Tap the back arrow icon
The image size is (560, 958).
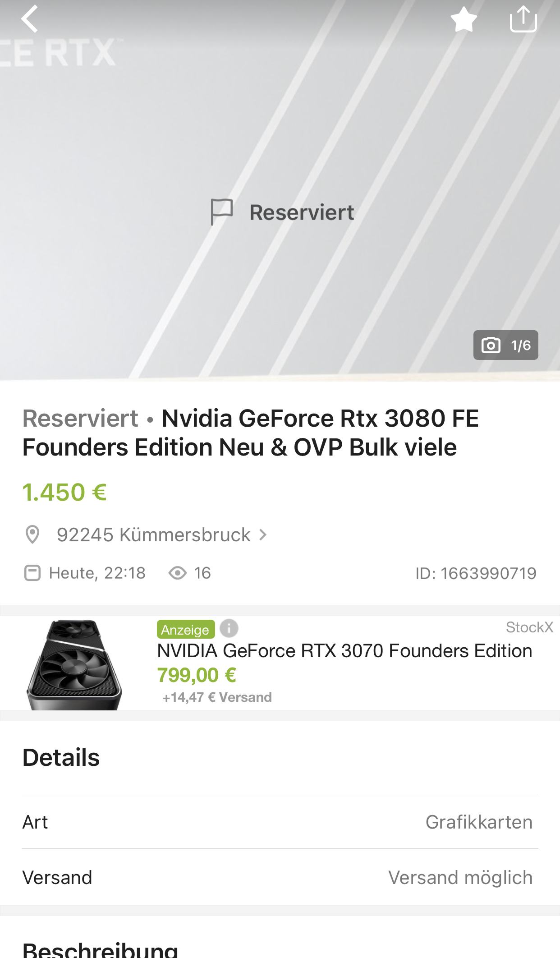(x=30, y=19)
